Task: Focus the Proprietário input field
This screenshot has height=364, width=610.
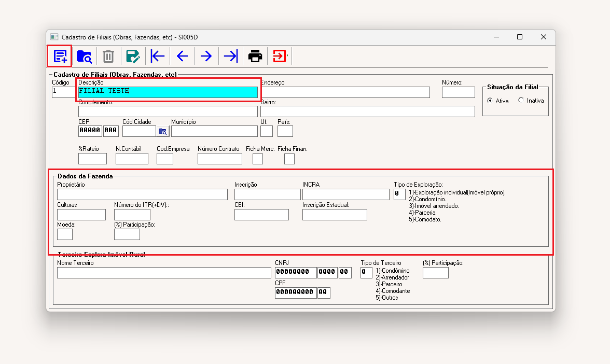Action: [142, 194]
